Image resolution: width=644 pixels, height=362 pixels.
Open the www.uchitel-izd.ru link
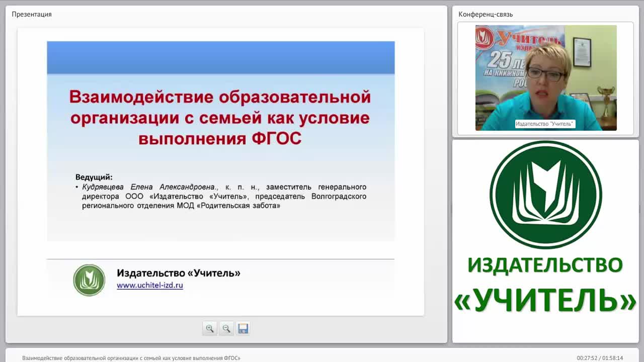(150, 285)
